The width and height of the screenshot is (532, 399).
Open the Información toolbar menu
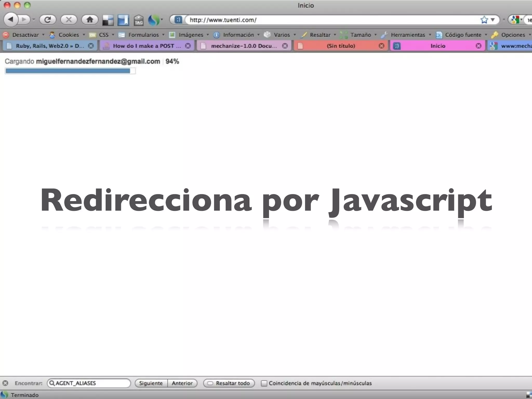[236, 35]
